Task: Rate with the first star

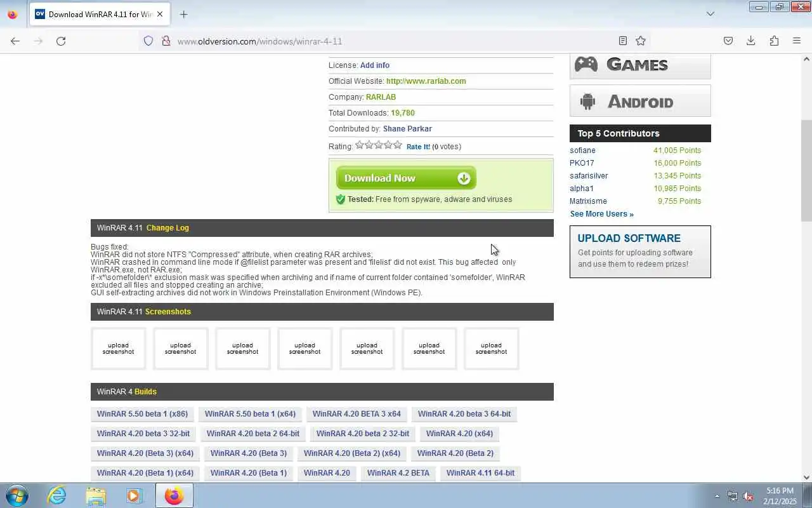Action: (x=360, y=145)
